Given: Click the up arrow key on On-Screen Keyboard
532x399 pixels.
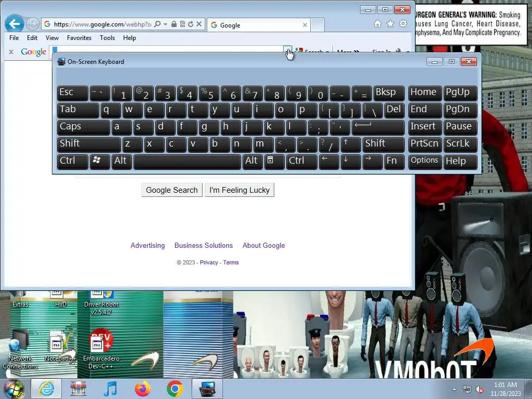Looking at the screenshot, I should (351, 144).
